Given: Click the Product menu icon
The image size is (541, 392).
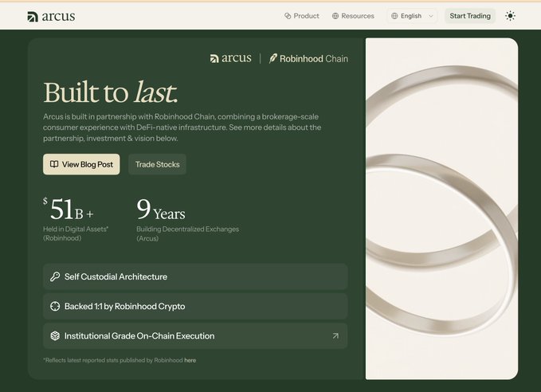Looking at the screenshot, I should pyautogui.click(x=288, y=16).
